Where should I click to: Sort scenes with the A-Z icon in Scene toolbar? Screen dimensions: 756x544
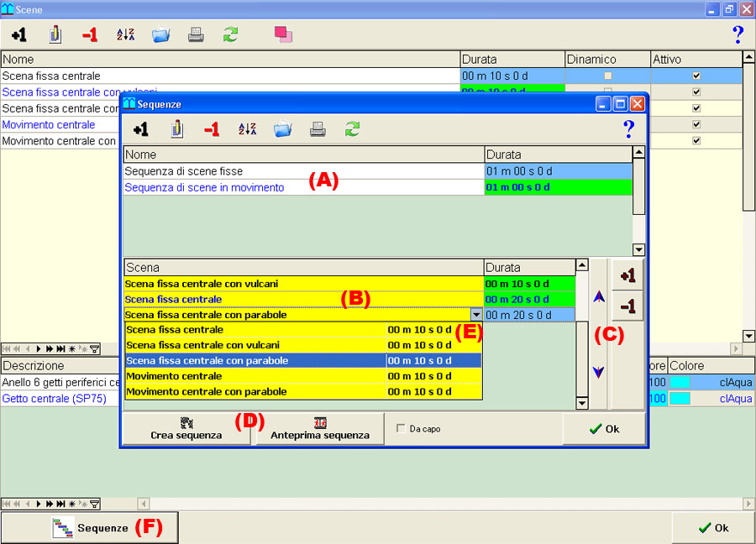click(x=125, y=34)
